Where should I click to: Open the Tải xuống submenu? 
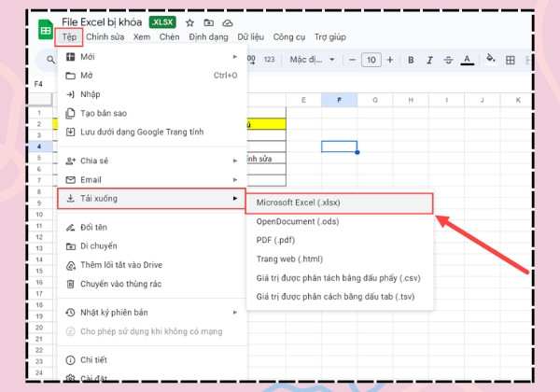point(151,199)
